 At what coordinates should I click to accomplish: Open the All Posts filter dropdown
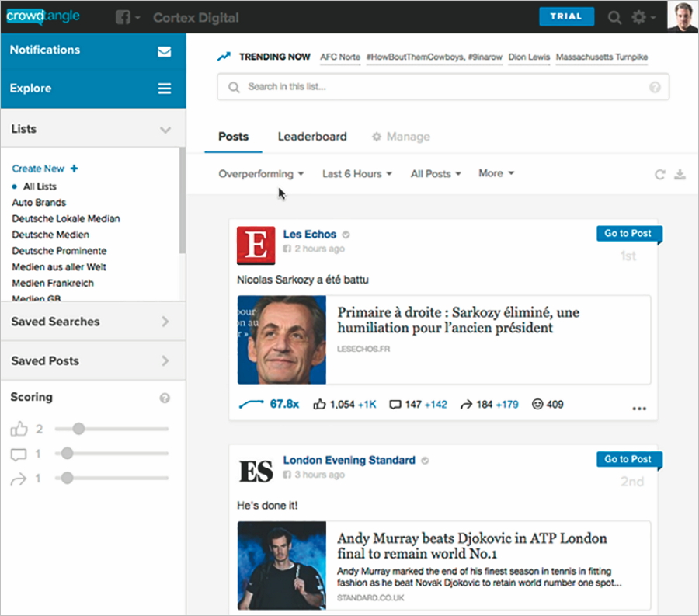[436, 174]
